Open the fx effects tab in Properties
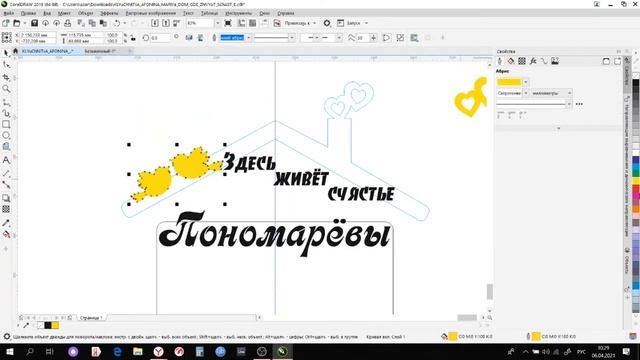The image size is (640, 360). click(533, 61)
